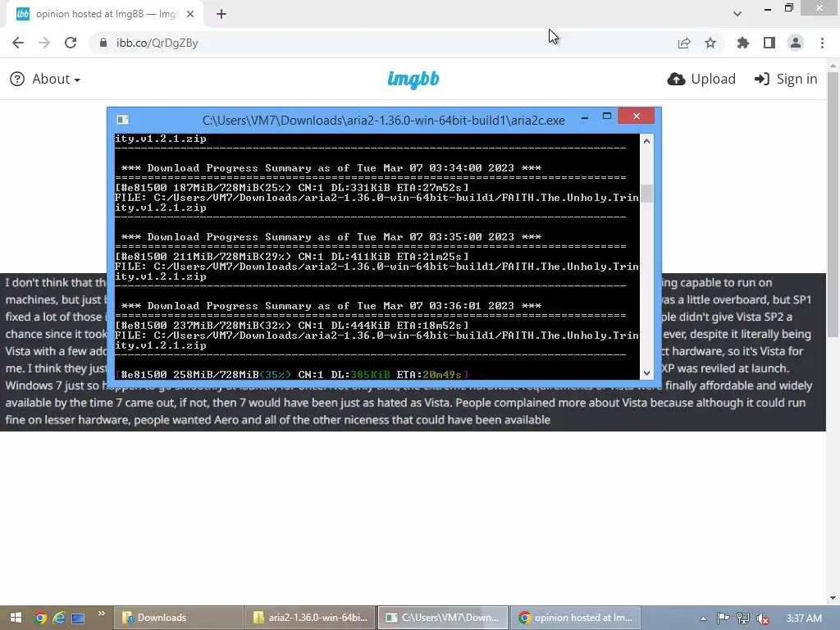Screen dimensions: 840x630
Task: Click the console vertical scrollbar thumb
Action: [x=646, y=194]
